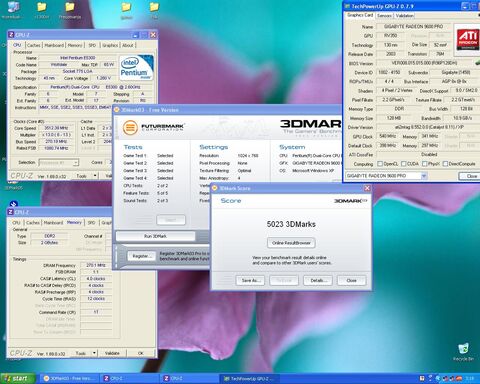Switch to the Validation tab in GPU-Z
480x384 pixels.
coord(404,16)
